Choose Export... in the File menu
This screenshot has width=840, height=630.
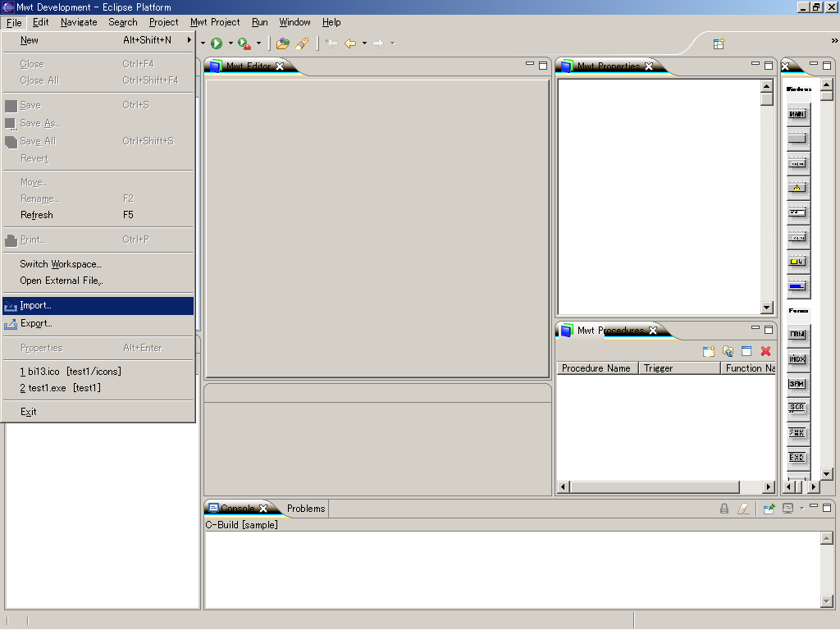(x=98, y=323)
